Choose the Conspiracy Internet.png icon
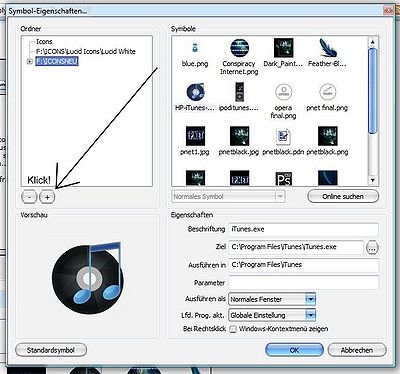Viewport: 400px width, 374px height. tap(239, 48)
